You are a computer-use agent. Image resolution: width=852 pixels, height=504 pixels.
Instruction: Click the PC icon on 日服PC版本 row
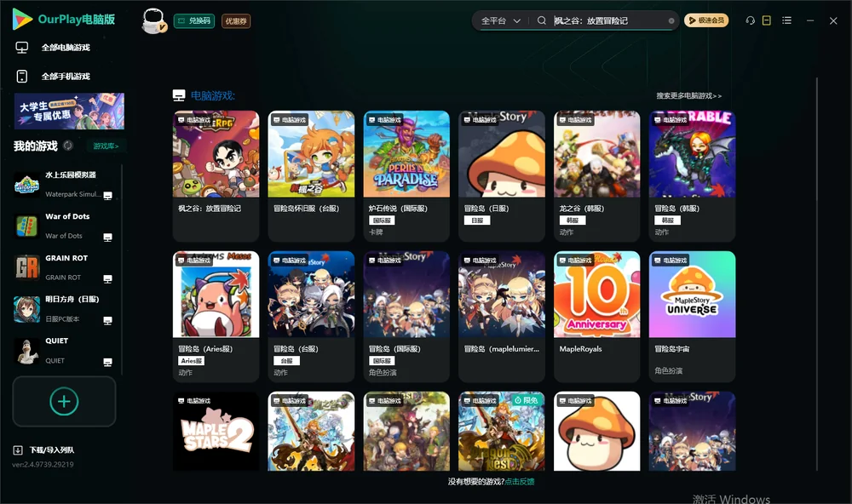pos(107,320)
